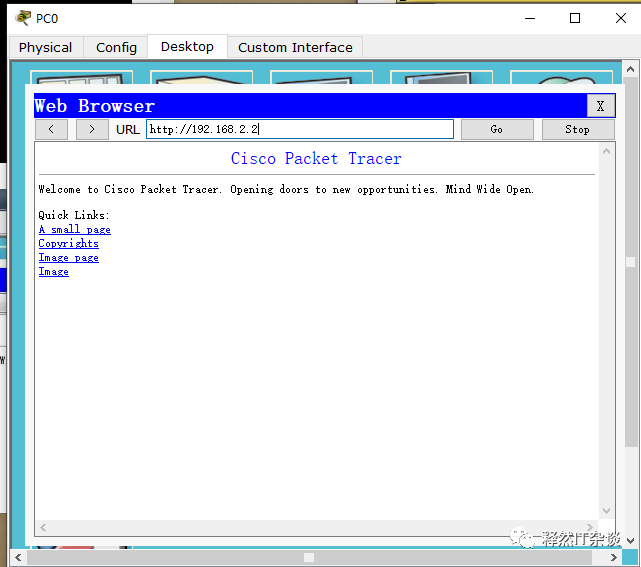Go forward with the browser forward arrow

pos(92,129)
